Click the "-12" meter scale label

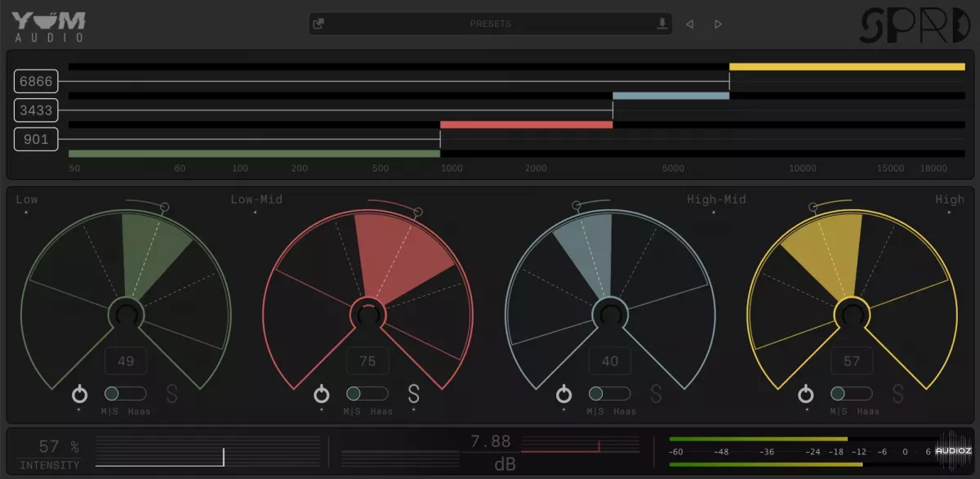coord(859,452)
